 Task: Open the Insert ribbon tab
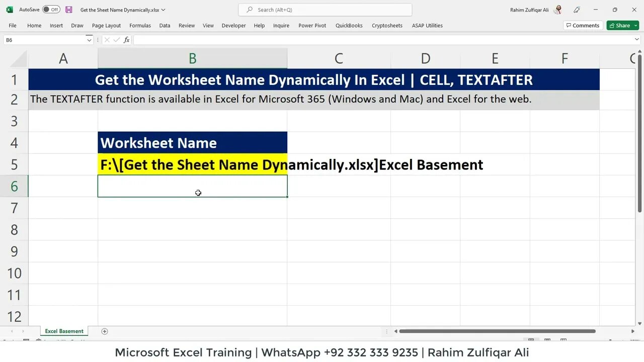[56, 26]
